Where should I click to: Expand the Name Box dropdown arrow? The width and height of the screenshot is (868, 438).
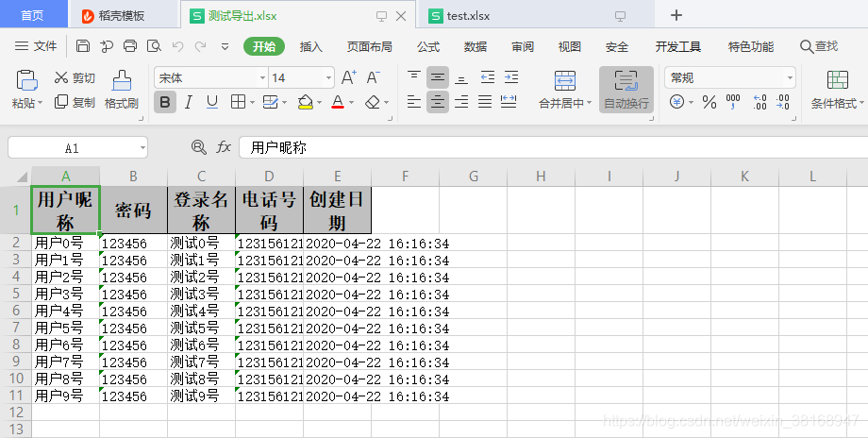[x=142, y=148]
